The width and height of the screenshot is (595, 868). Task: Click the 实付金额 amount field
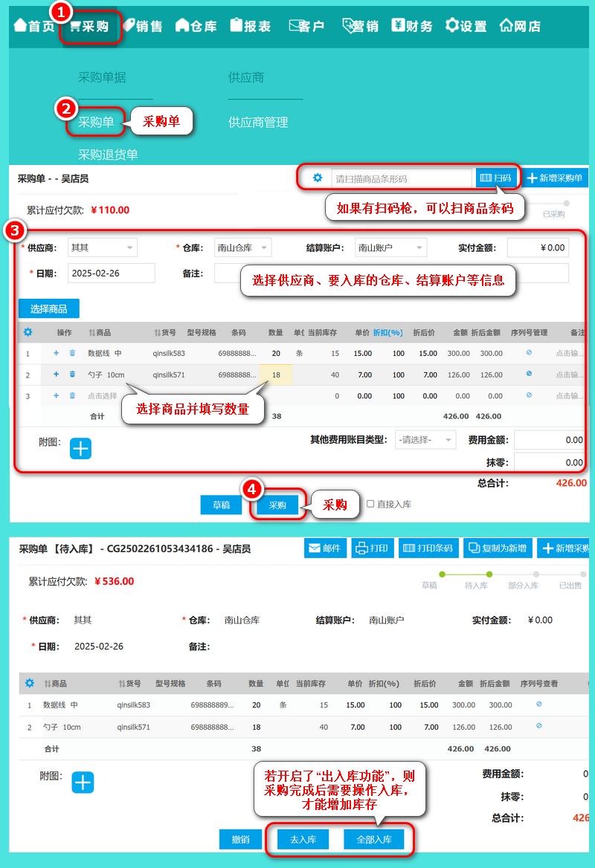[x=538, y=247]
